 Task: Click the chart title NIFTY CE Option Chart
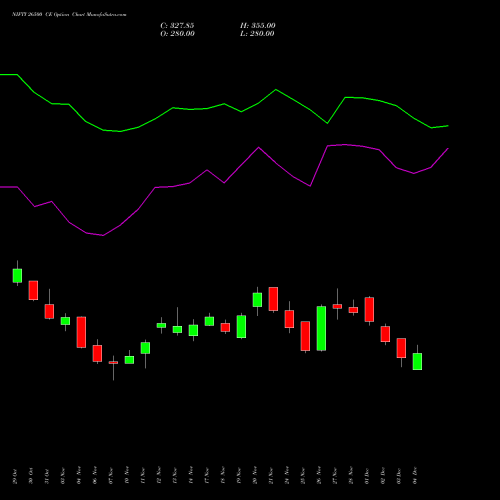coord(69,14)
